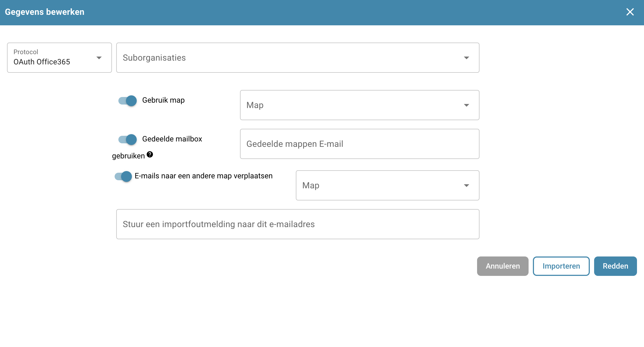Open the Map dropdown for moving e-mails

(x=387, y=185)
